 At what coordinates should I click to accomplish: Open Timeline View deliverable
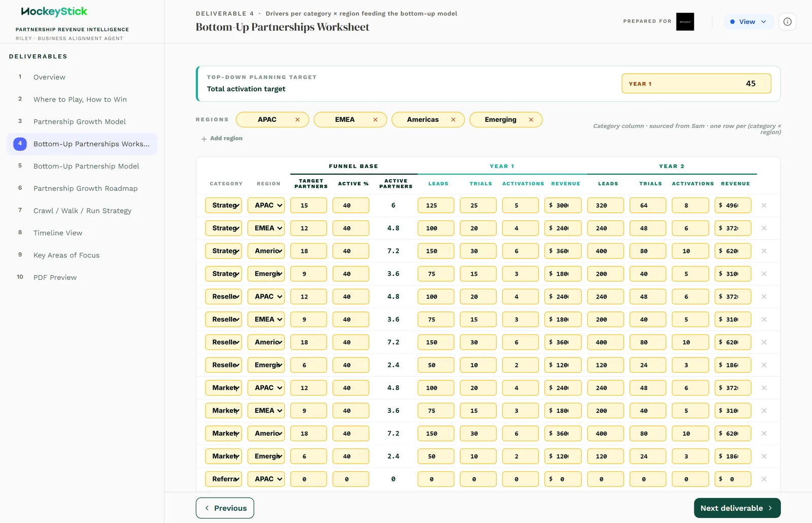(x=82, y=233)
